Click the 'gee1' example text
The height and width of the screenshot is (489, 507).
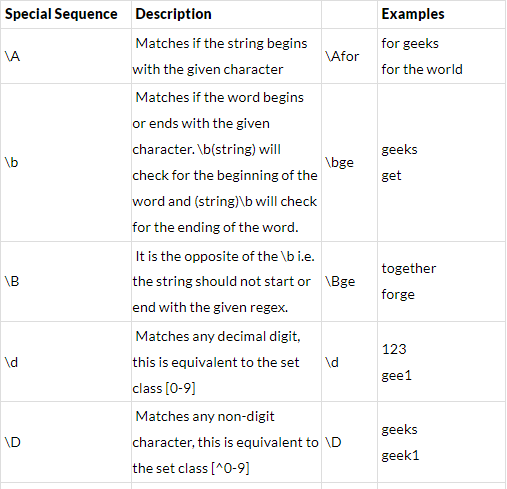(396, 376)
